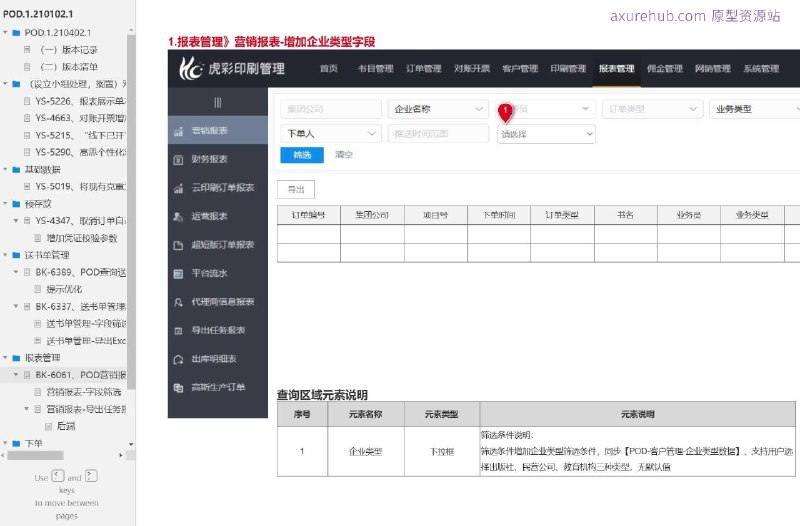Click the 出库明细表 sidebar icon

178,360
